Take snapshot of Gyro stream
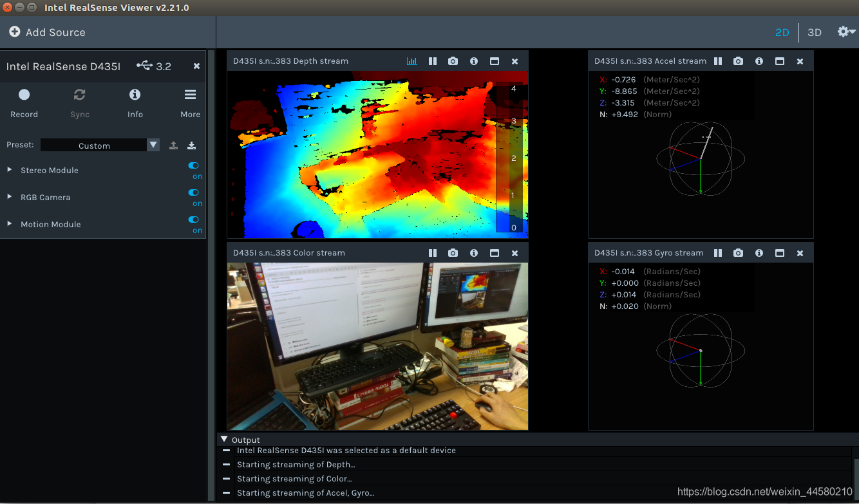Screen dimensions: 859x504 739,253
